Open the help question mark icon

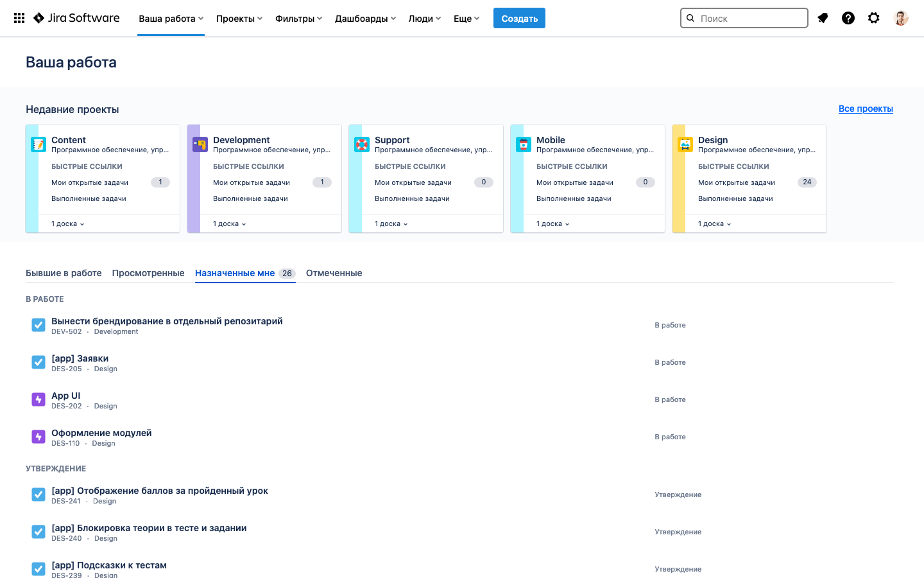coord(848,18)
